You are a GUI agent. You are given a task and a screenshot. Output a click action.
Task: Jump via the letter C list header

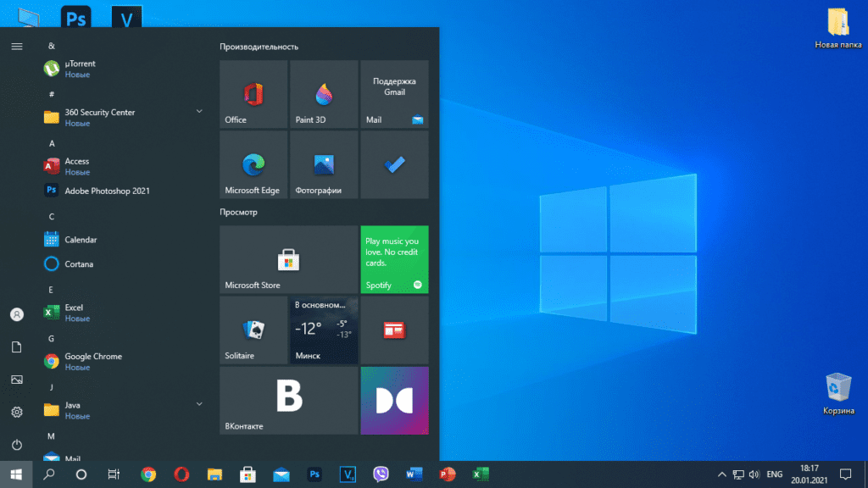coord(52,216)
